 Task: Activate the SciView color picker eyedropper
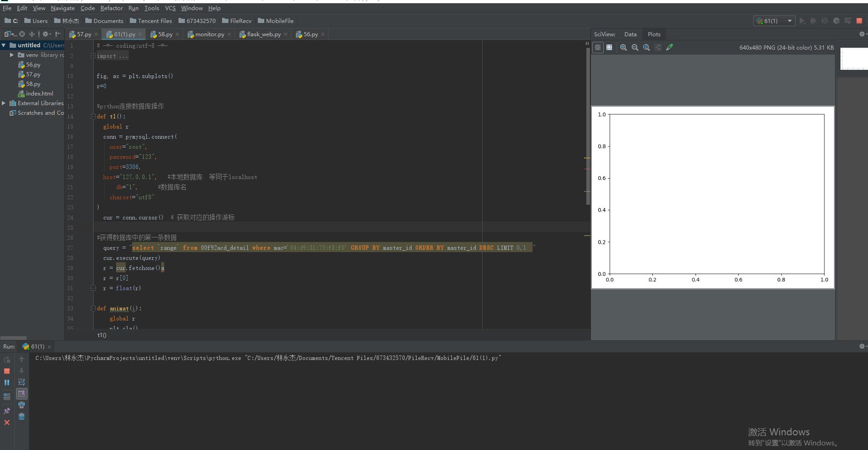coord(669,47)
